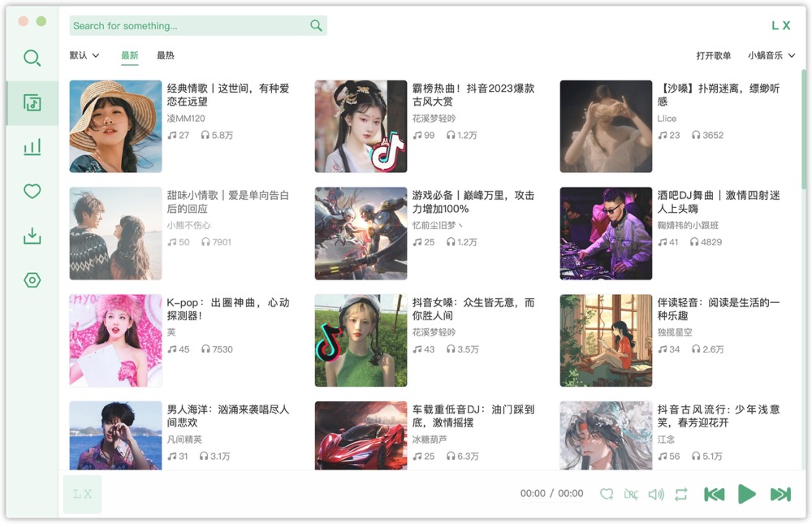Open favorites via the heart sidebar icon

[x=32, y=191]
